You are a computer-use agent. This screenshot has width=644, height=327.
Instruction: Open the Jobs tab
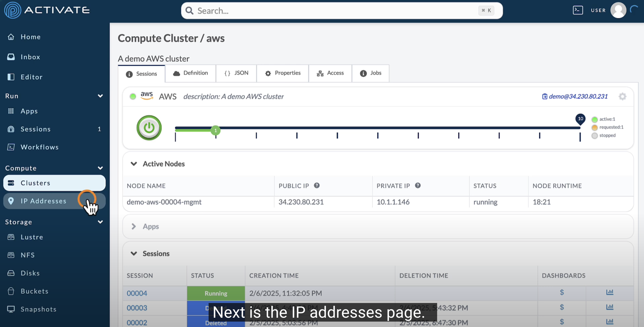click(x=370, y=73)
